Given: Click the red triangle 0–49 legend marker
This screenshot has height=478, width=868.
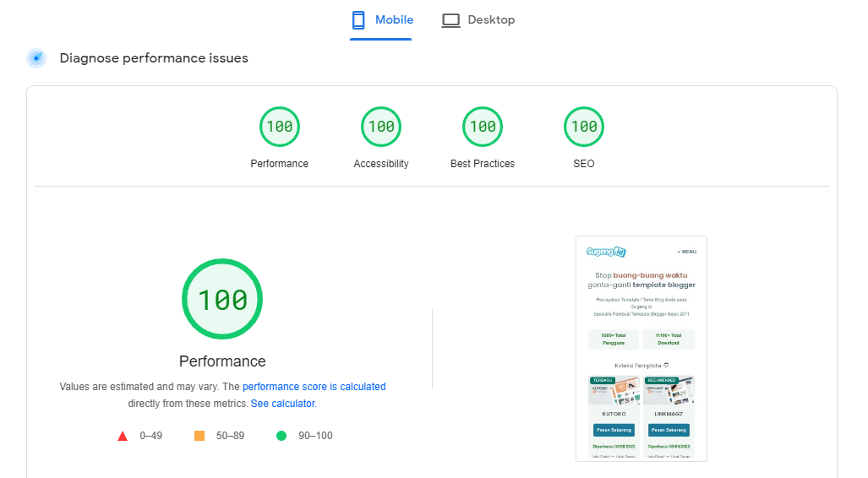Looking at the screenshot, I should click(x=123, y=436).
